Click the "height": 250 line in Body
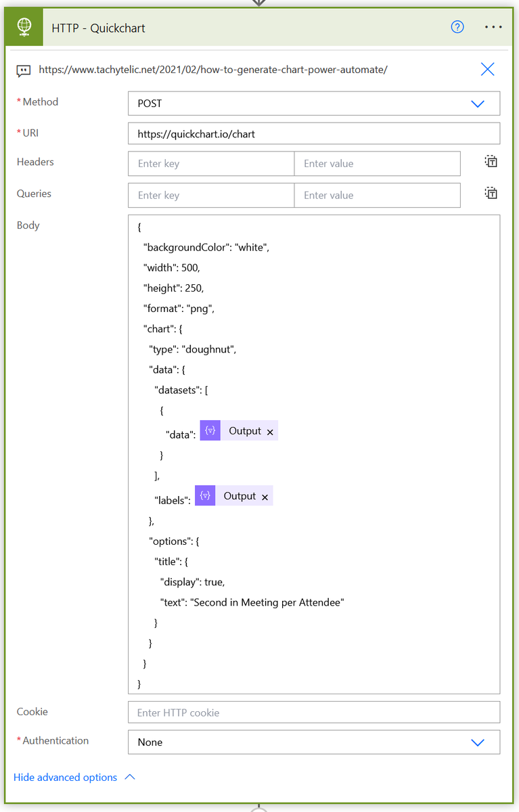This screenshot has height=812, width=519. coord(173,288)
